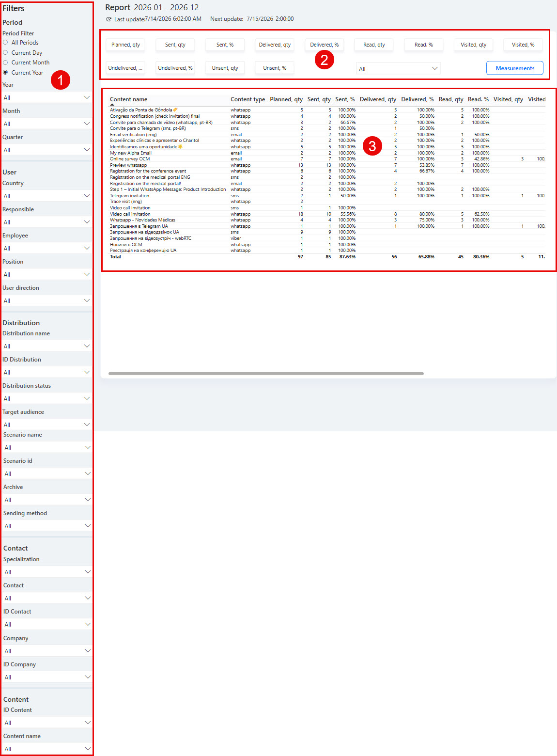Toggle the Read, qty measure button
557x756 pixels.
(x=374, y=45)
